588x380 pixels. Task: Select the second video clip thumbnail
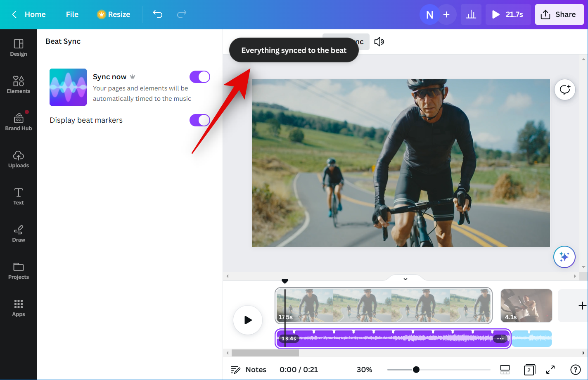tap(526, 306)
